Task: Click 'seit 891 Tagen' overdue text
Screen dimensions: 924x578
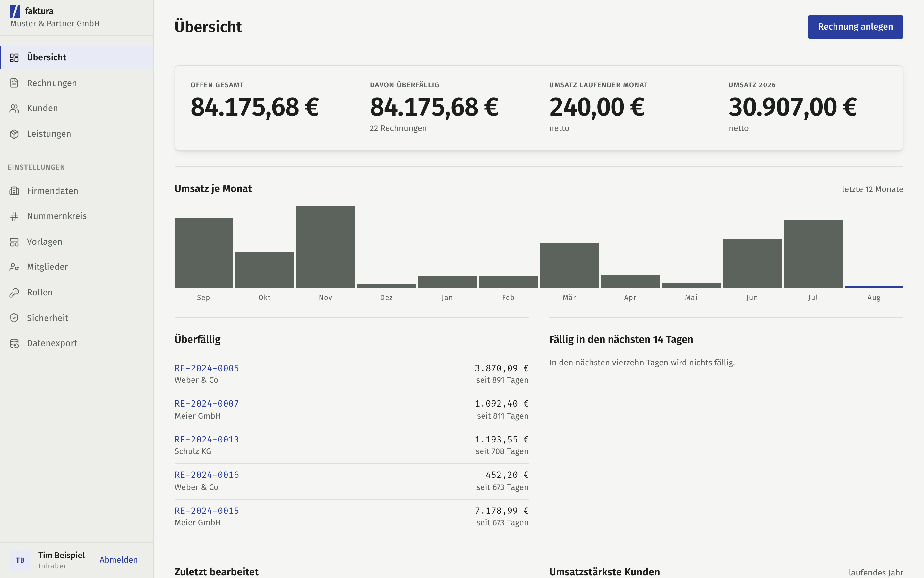Action: click(502, 380)
